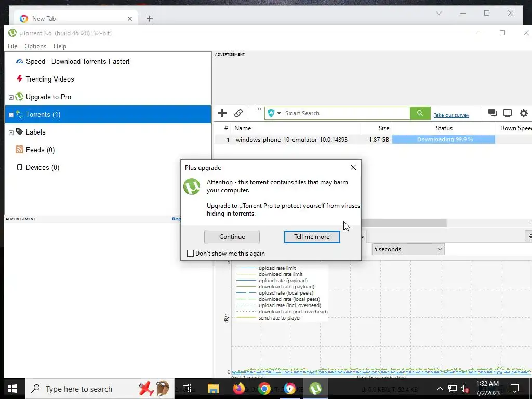Select Trending Videos in sidebar
The height and width of the screenshot is (399, 532).
(50, 79)
